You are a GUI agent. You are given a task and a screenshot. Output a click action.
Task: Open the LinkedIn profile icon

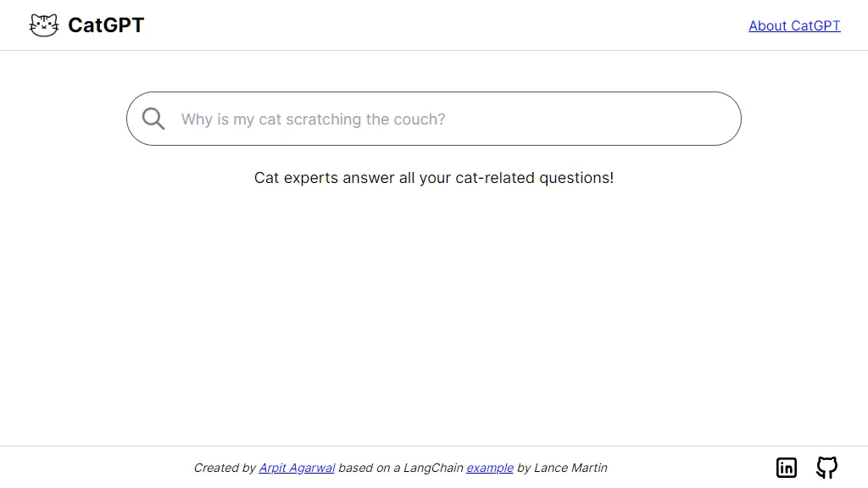tap(786, 468)
